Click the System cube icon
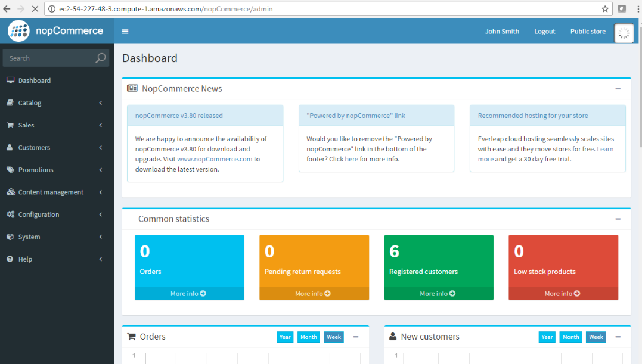This screenshot has width=642, height=364. click(x=10, y=237)
